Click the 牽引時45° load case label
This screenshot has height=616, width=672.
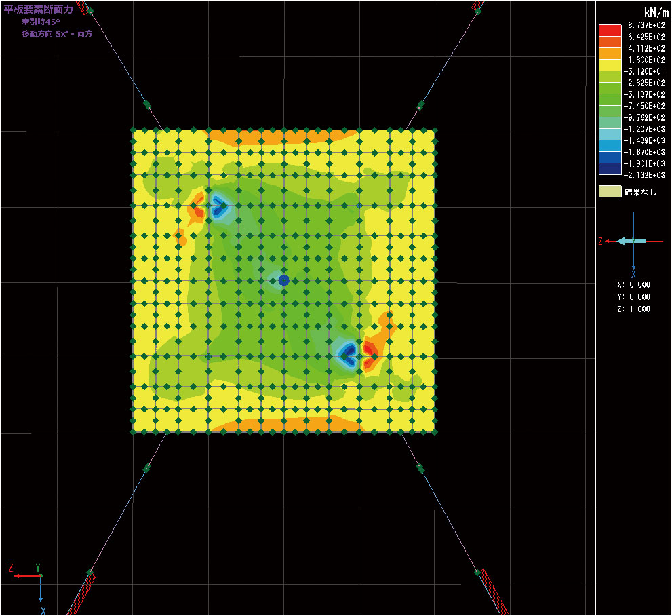(41, 22)
